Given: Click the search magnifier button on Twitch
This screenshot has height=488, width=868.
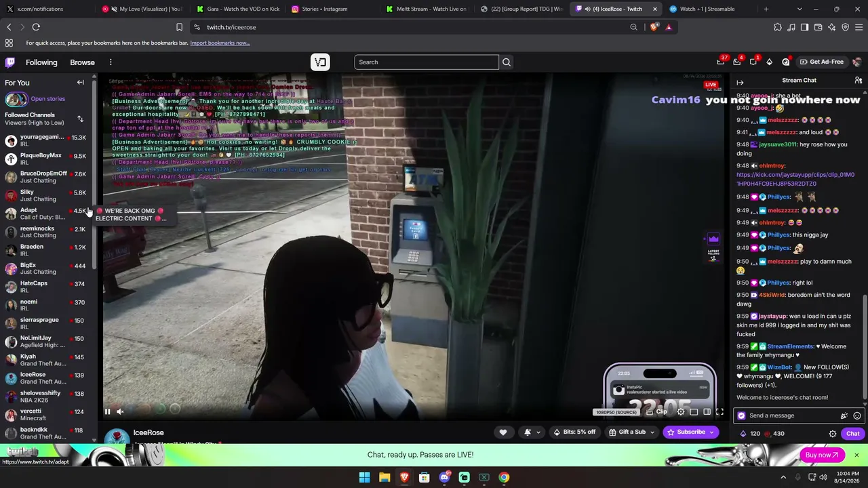Looking at the screenshot, I should point(506,62).
